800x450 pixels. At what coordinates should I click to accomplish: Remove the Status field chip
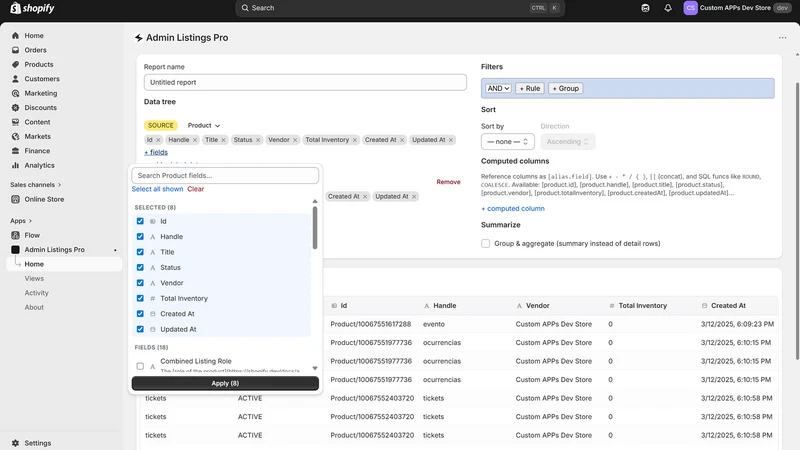pos(258,140)
